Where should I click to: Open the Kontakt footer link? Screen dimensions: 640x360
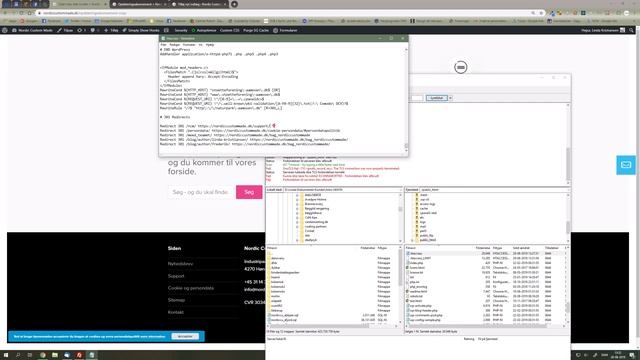176,312
